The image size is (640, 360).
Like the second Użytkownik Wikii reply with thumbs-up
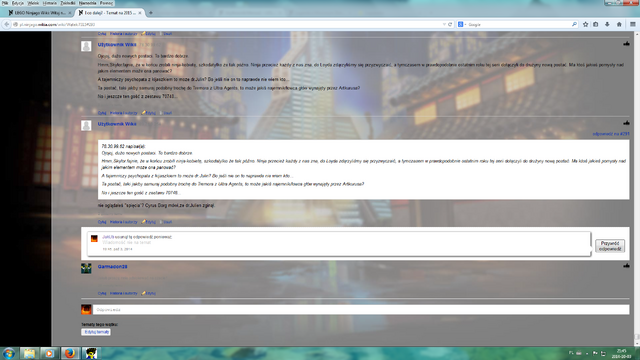click(626, 122)
